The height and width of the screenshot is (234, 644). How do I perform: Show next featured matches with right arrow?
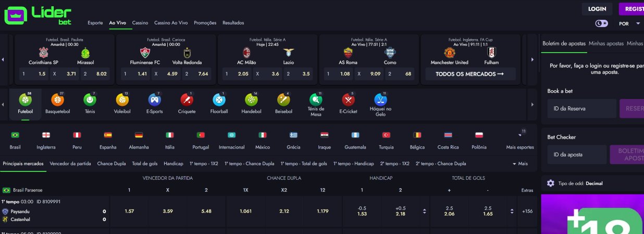click(532, 59)
